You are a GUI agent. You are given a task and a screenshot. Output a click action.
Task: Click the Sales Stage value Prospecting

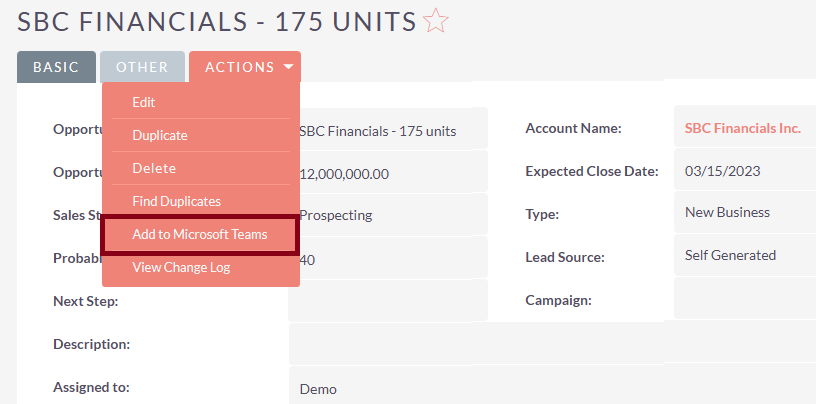(x=336, y=215)
